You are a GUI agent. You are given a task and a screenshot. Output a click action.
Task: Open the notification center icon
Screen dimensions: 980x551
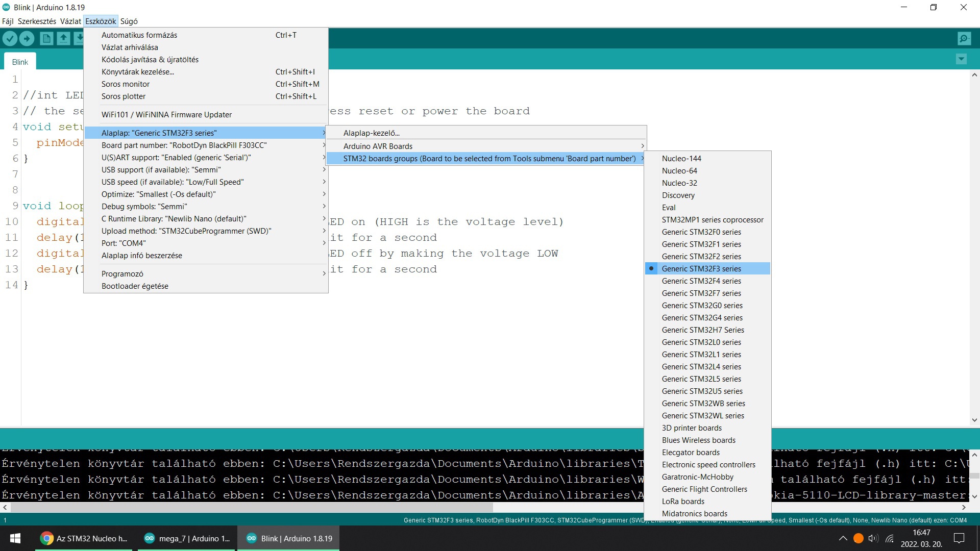959,538
